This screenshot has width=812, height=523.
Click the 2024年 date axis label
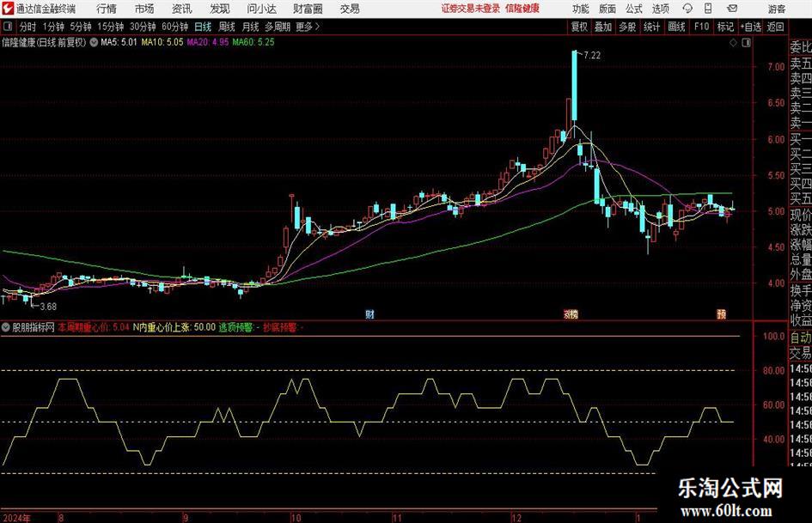tap(16, 518)
